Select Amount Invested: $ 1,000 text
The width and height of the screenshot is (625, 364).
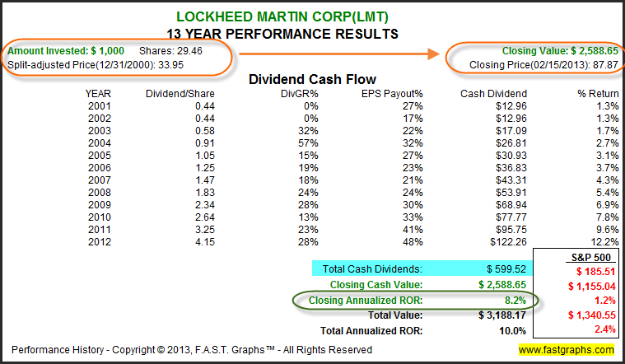coord(66,51)
